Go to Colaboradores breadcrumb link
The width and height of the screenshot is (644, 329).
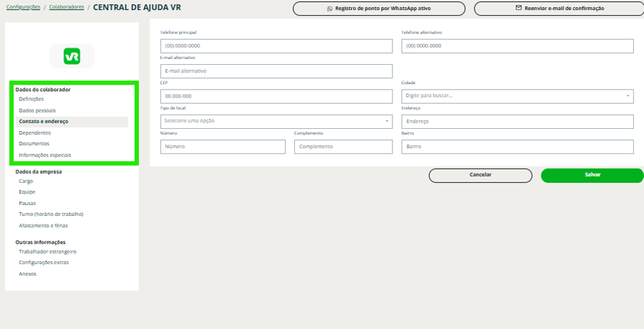66,7
